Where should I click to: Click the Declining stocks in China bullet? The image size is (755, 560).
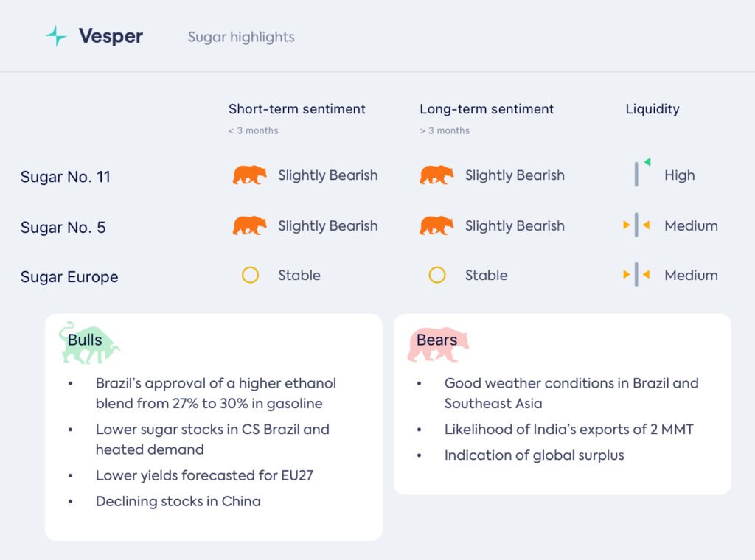[178, 501]
